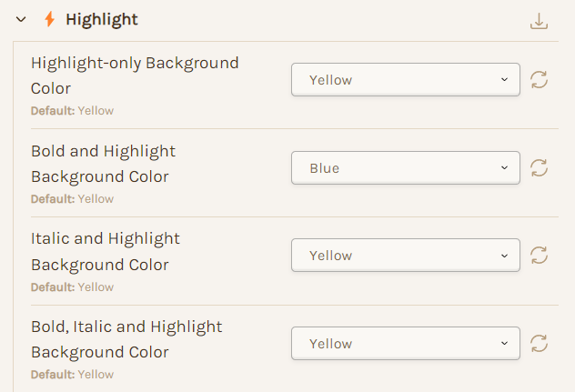Viewport: 575px width, 392px height.
Task: Click the Default: Yellow text under Bold, Italic setting
Action: (x=72, y=375)
